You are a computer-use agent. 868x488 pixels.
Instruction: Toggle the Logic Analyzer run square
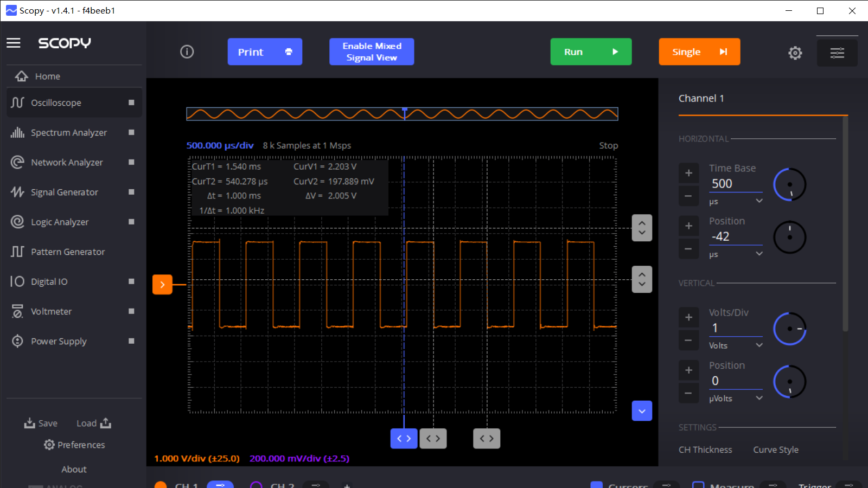coord(131,222)
